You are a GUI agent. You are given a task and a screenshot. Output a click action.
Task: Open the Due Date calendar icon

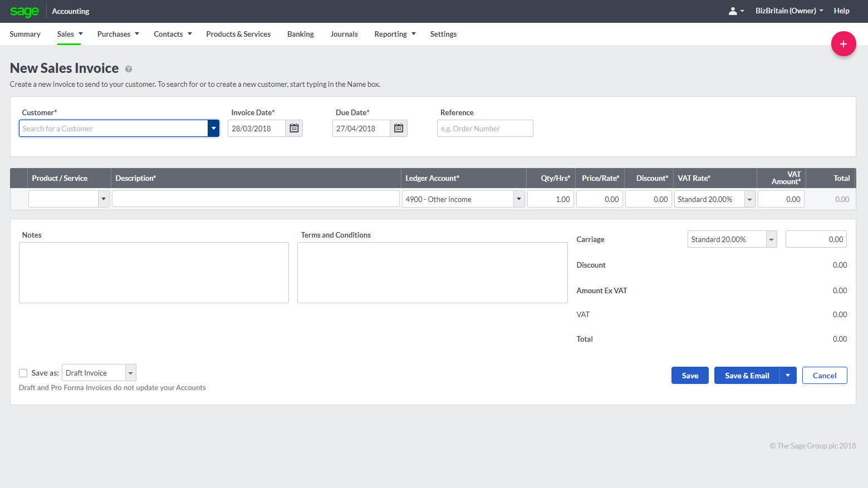pyautogui.click(x=398, y=128)
